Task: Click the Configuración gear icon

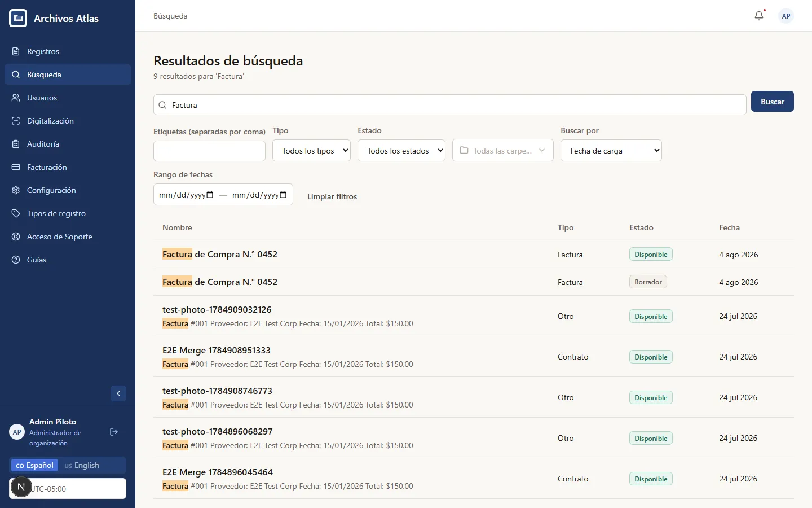Action: click(x=16, y=190)
